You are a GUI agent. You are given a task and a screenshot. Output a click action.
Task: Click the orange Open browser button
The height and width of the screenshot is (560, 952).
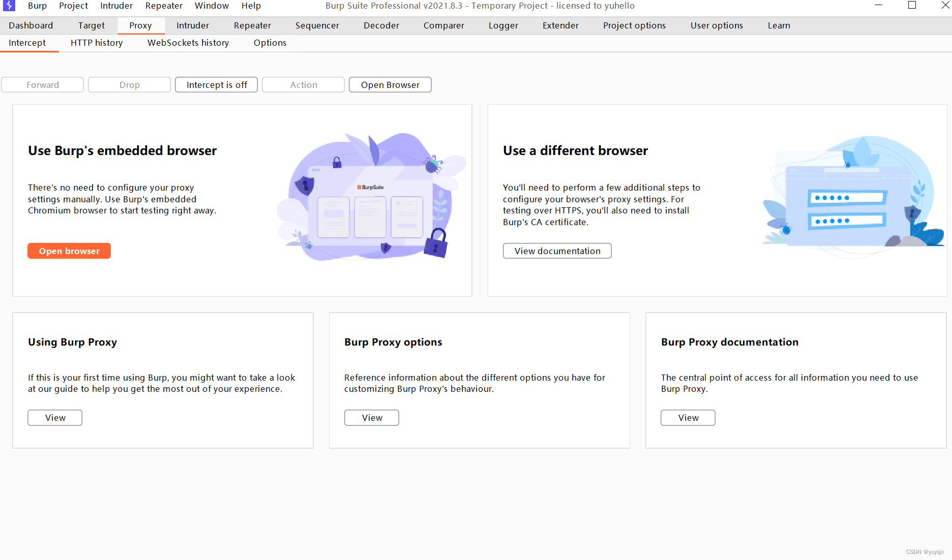69,251
